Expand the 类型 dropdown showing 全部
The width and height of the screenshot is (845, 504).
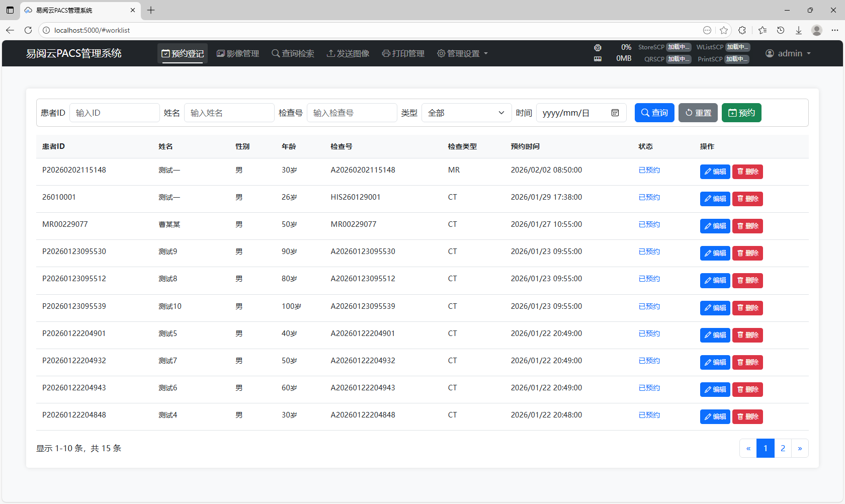466,113
